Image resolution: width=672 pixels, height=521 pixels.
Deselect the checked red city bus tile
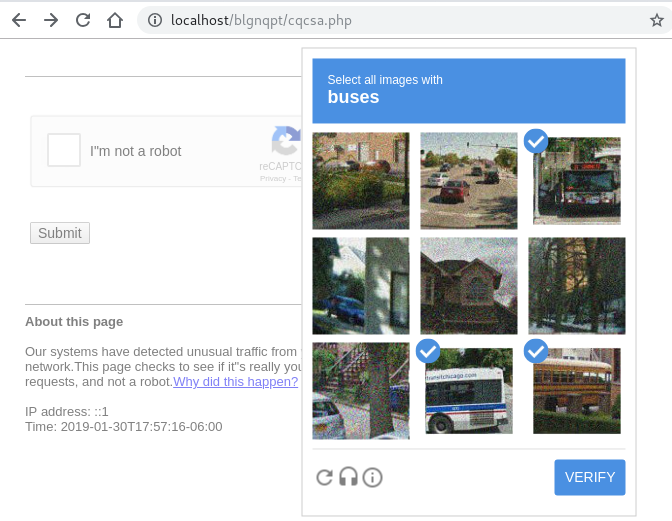point(576,180)
